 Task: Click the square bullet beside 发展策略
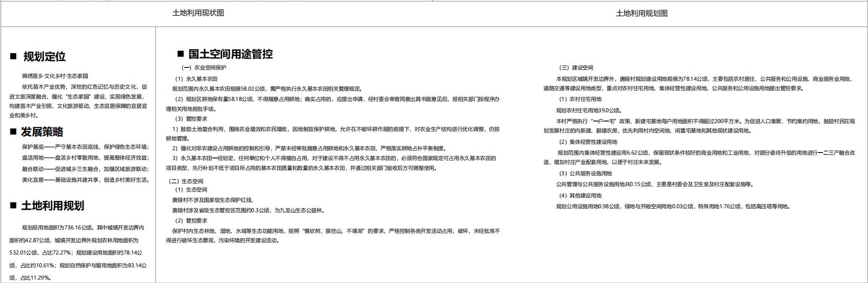[x=13, y=131]
